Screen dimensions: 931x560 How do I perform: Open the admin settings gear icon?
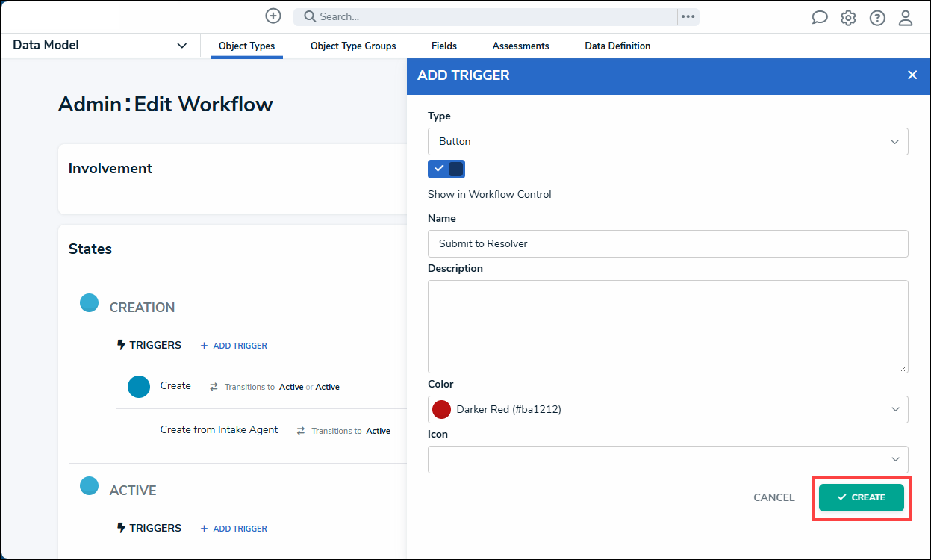click(x=848, y=18)
